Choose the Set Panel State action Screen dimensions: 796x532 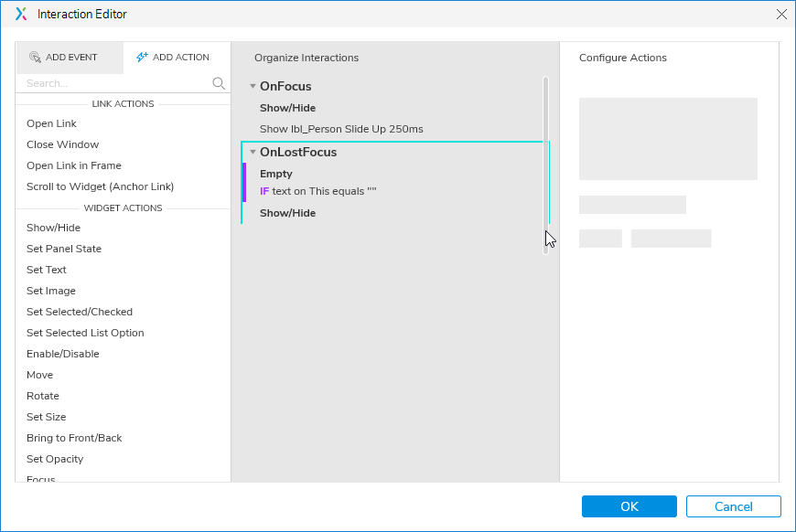click(x=64, y=249)
